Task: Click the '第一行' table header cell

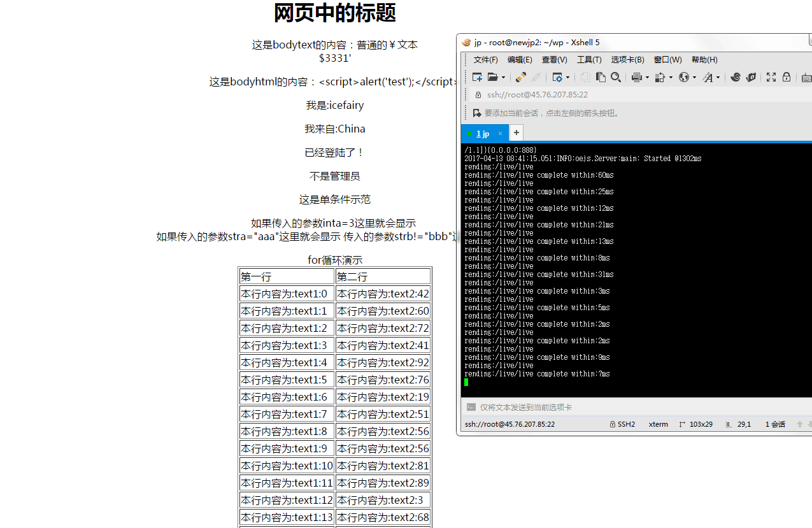Action: [287, 276]
